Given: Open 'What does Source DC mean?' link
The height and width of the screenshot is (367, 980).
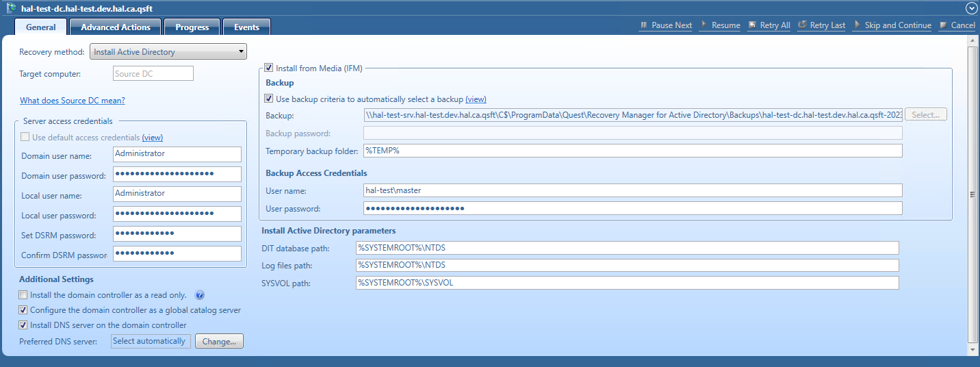Looking at the screenshot, I should coord(73,101).
